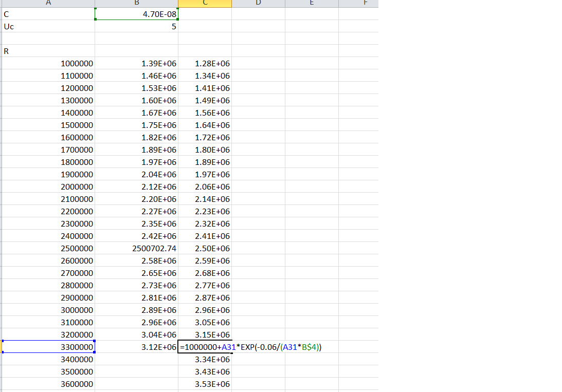Click cell 2.81E+06 in column B
The width and height of the screenshot is (562, 392).
tap(137, 298)
